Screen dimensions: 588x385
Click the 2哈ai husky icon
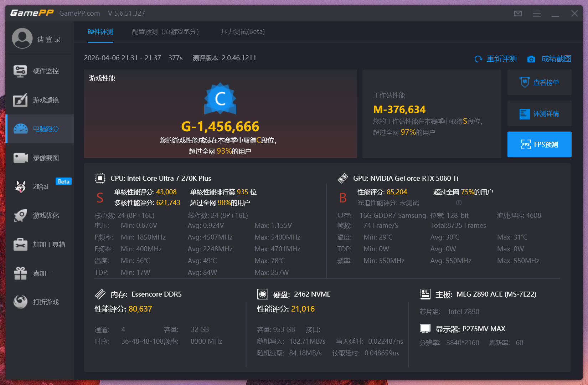[x=20, y=186]
